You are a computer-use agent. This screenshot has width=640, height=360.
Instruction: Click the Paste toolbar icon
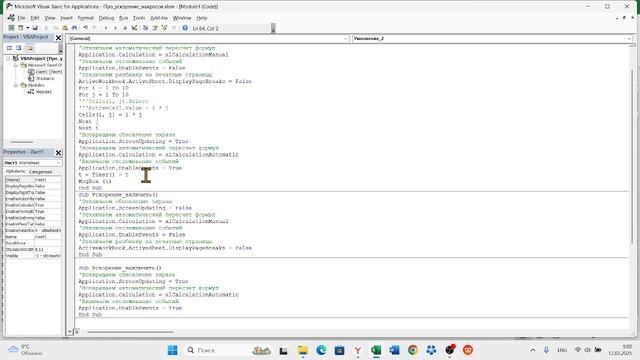coord(65,28)
